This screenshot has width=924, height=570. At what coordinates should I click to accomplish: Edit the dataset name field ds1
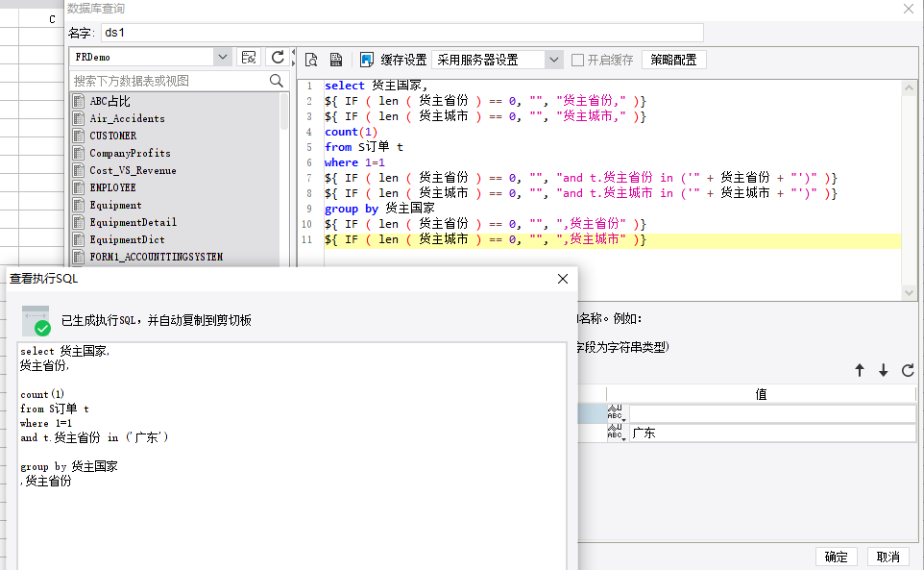pos(402,33)
